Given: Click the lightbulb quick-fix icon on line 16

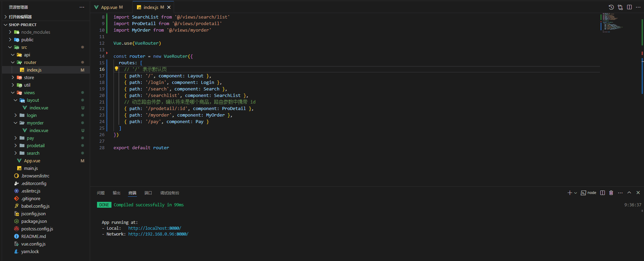Looking at the screenshot, I should pyautogui.click(x=116, y=69).
